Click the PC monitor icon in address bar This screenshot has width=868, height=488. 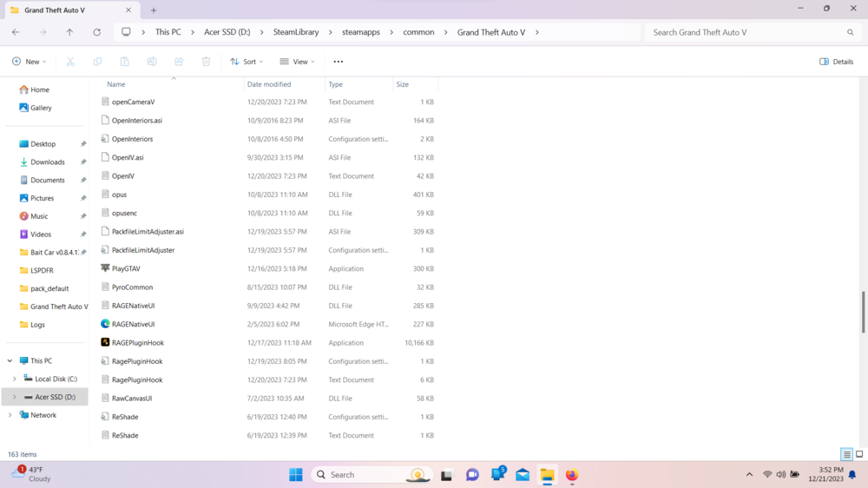pyautogui.click(x=126, y=32)
